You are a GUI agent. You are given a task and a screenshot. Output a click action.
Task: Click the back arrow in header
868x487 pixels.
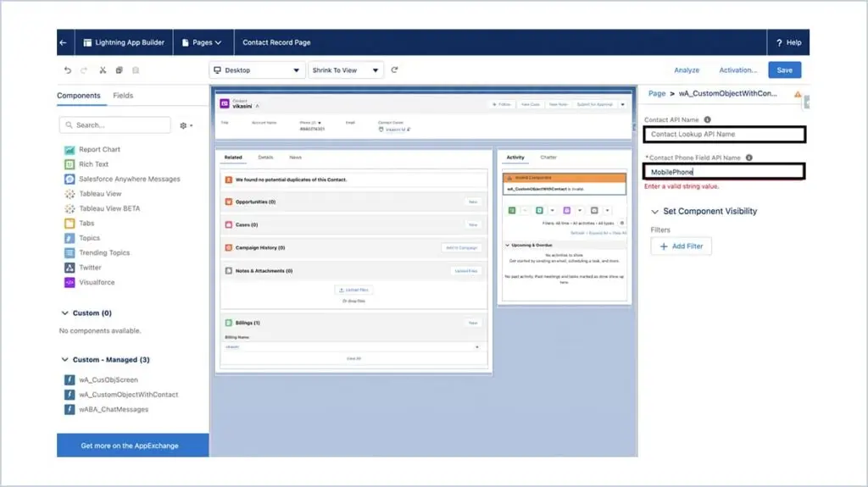pyautogui.click(x=63, y=42)
